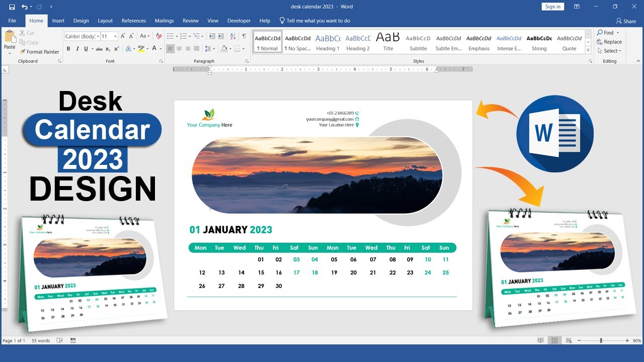Click the zoom slider handle
This screenshot has height=362, width=644.
[601, 340]
